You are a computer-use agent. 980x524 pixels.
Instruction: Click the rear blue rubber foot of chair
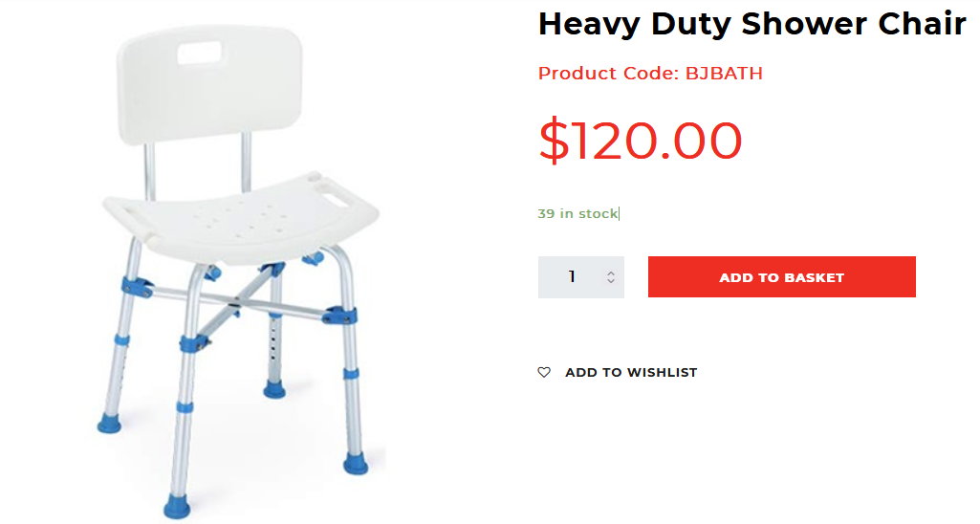point(274,388)
